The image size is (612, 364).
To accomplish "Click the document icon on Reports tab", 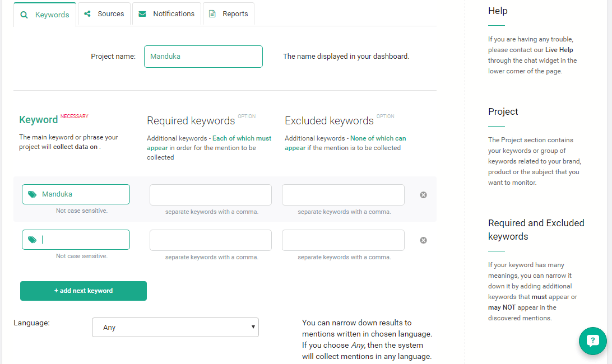I will (x=212, y=14).
